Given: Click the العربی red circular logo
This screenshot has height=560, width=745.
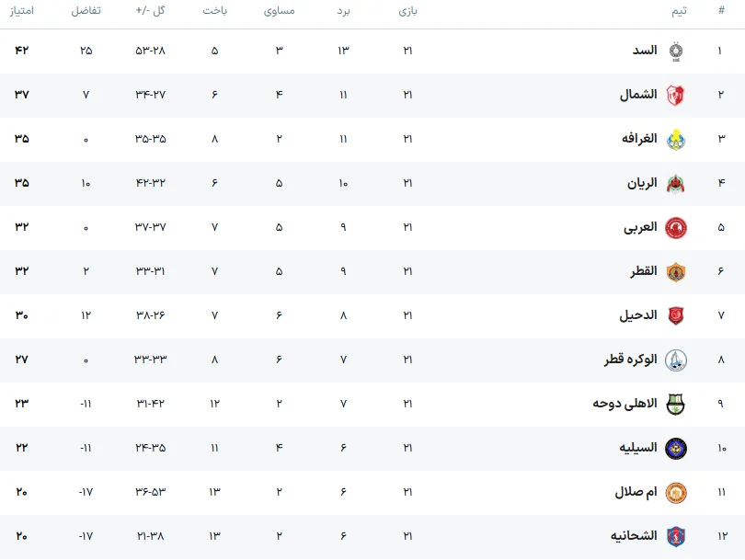Looking at the screenshot, I should (x=676, y=228).
